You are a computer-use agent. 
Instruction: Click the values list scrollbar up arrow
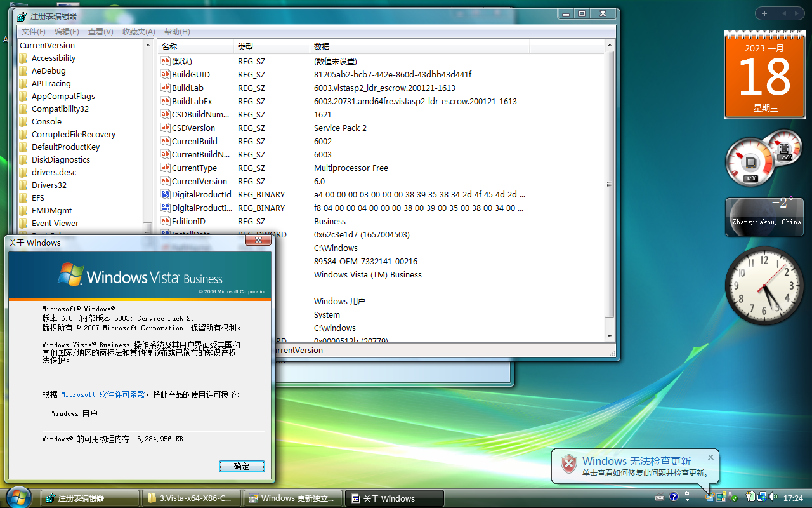coord(610,45)
